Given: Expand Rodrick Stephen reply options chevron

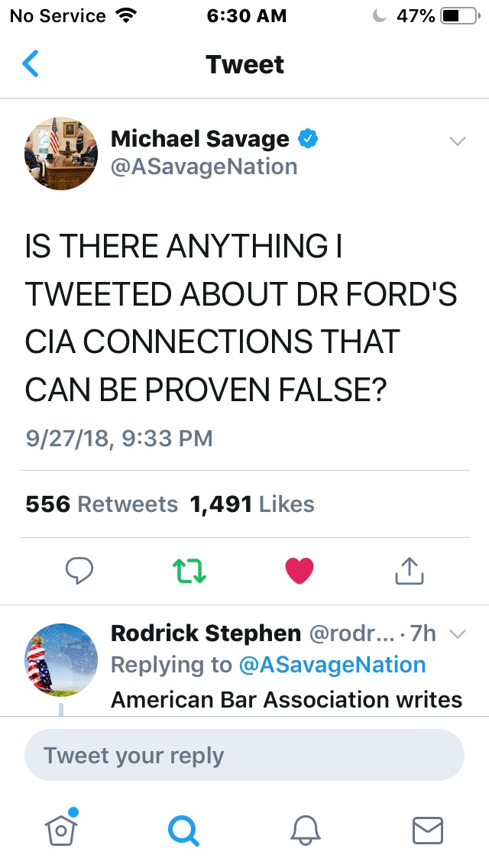Looking at the screenshot, I should coord(457,633).
